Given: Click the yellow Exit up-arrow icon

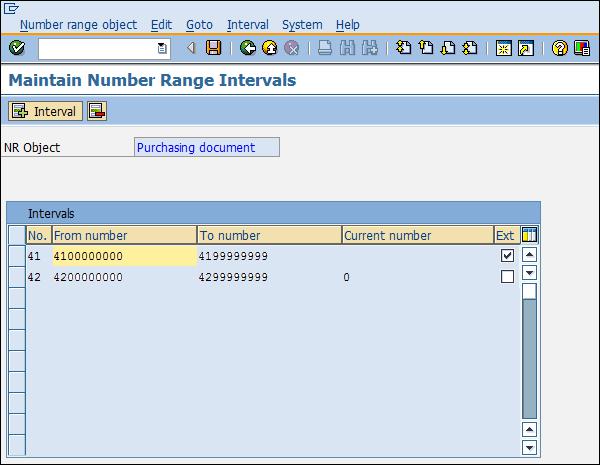Looking at the screenshot, I should click(x=270, y=48).
